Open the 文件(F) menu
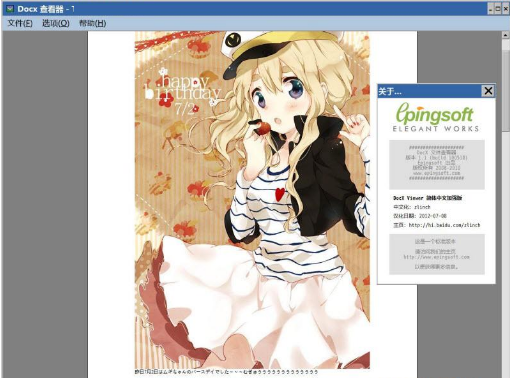 click(20, 23)
